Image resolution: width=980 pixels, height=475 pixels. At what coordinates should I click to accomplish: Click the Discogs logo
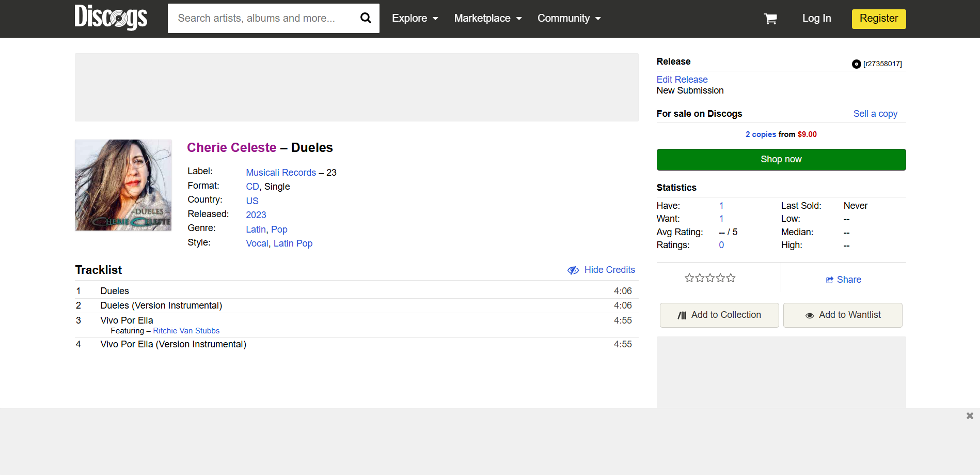[x=111, y=18]
